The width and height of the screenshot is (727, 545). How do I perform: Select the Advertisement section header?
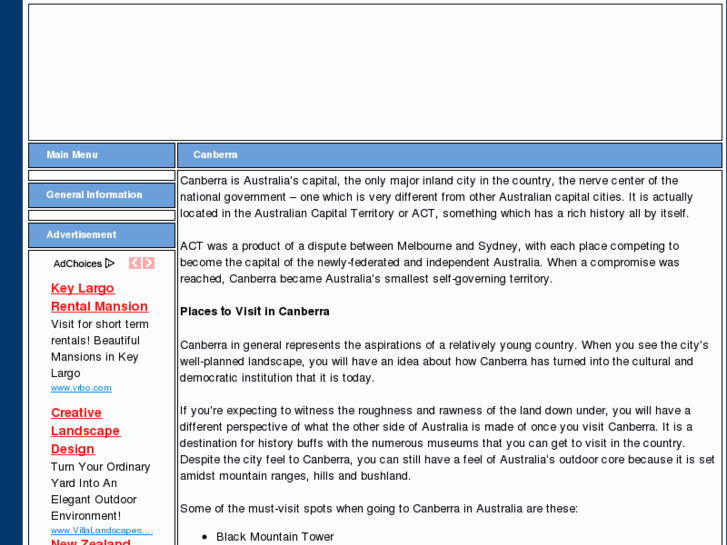point(102,235)
